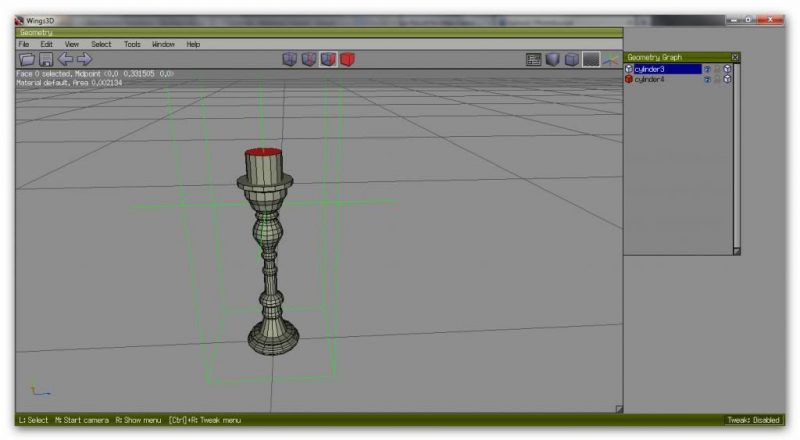Toggle wireframe cube icon for cylinder4
This screenshot has height=440, width=800.
(728, 79)
